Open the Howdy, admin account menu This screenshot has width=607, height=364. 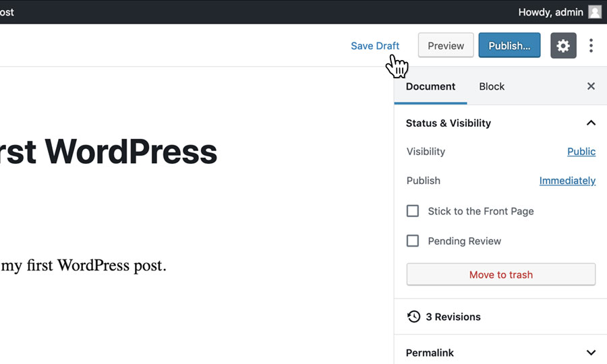560,12
